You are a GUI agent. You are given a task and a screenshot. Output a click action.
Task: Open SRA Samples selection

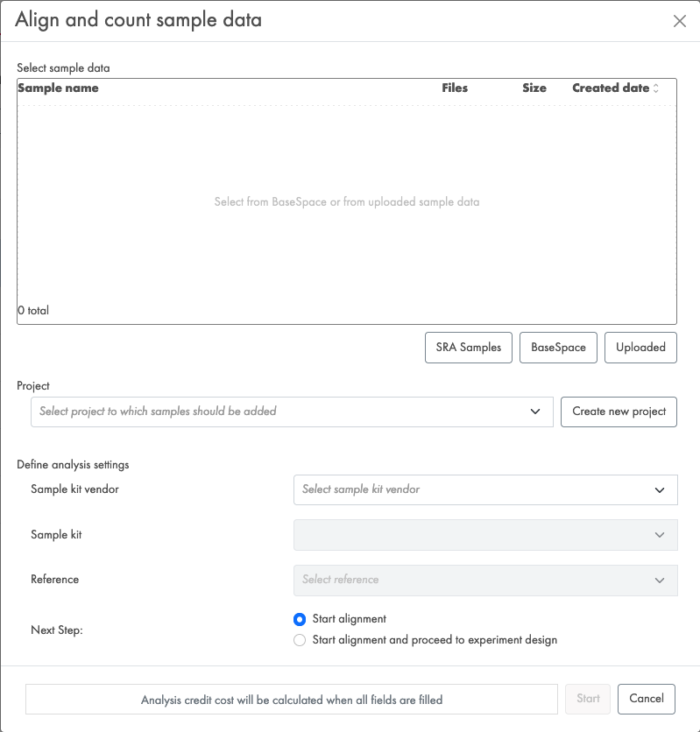click(x=469, y=348)
